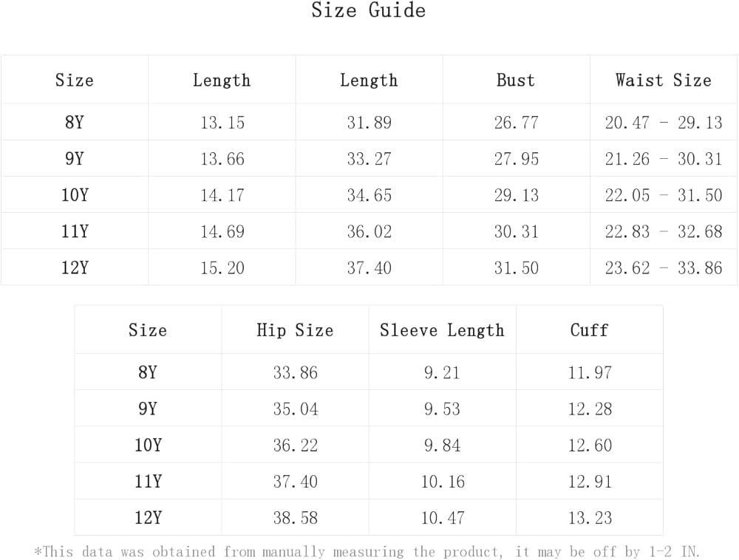Click the 13.15 length value for 8Y
The width and height of the screenshot is (739, 560).
pos(222,123)
